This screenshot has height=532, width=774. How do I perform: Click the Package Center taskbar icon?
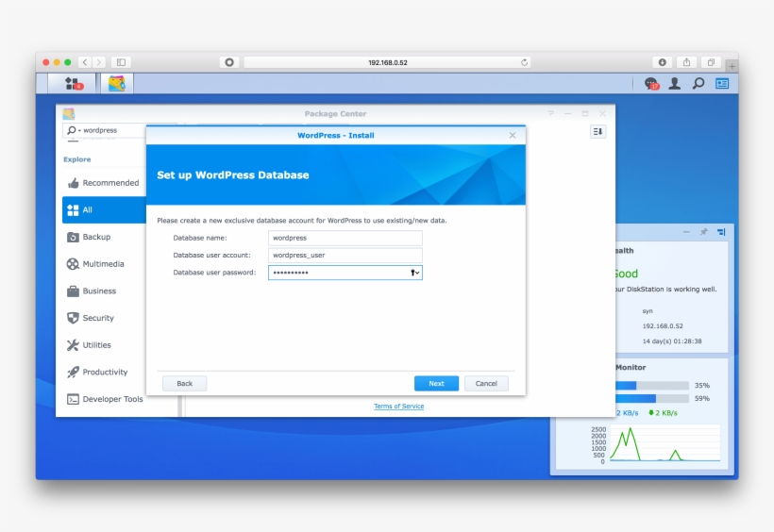117,83
